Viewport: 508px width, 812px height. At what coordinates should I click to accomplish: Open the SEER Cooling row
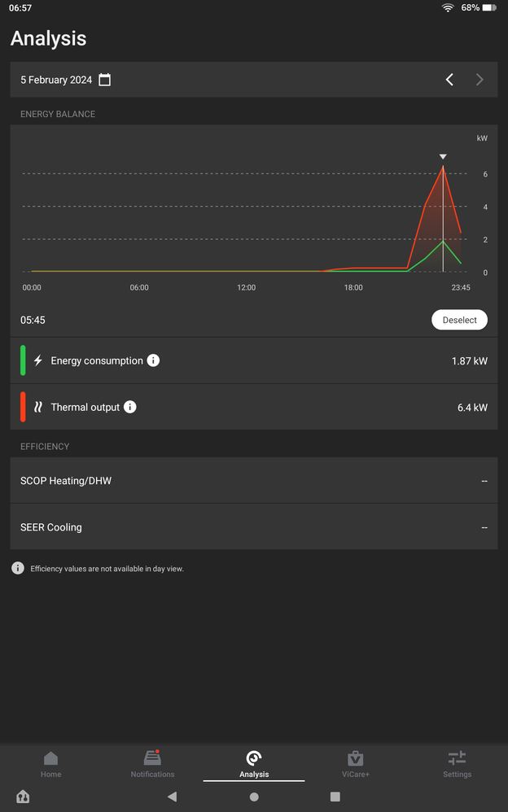[254, 527]
